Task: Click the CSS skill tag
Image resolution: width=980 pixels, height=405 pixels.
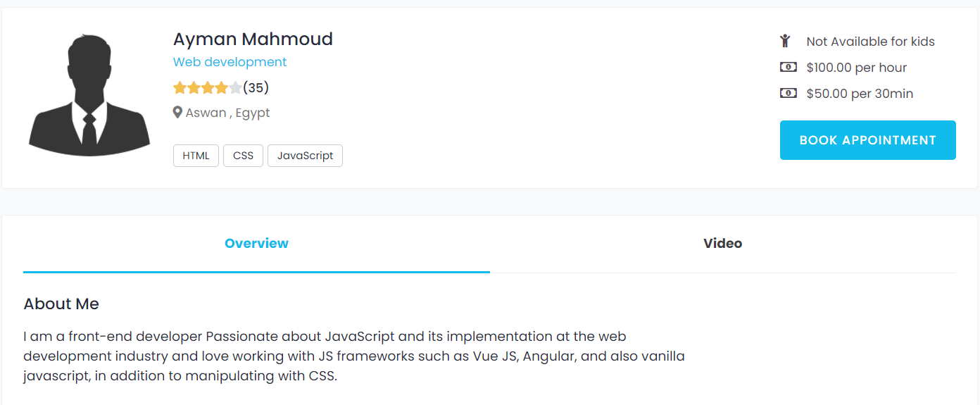Action: (243, 156)
